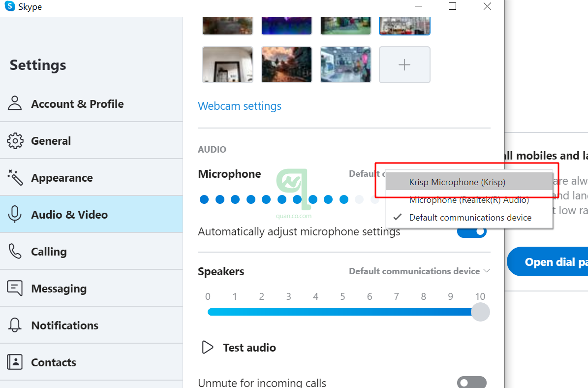Switch to the Messaging settings tab
This screenshot has height=388, width=588.
click(92, 288)
